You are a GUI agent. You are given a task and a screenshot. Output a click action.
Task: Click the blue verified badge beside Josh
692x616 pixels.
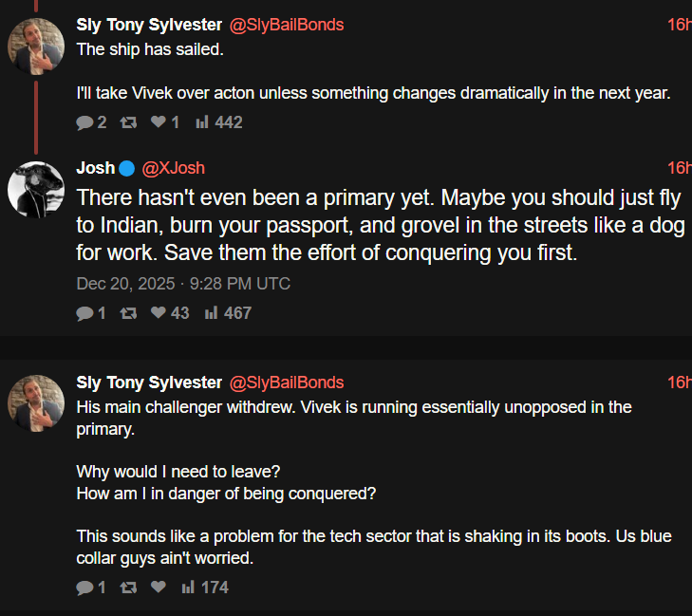pos(127,169)
